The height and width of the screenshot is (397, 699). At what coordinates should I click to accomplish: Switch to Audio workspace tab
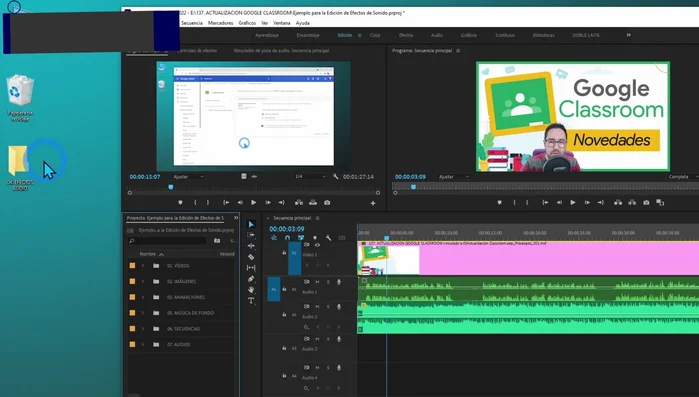[437, 35]
